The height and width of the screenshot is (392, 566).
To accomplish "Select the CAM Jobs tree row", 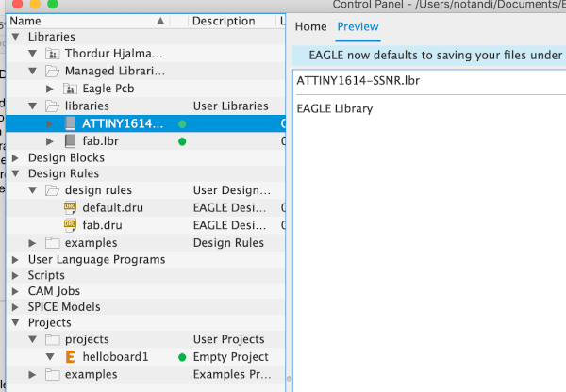I will [x=146, y=291].
